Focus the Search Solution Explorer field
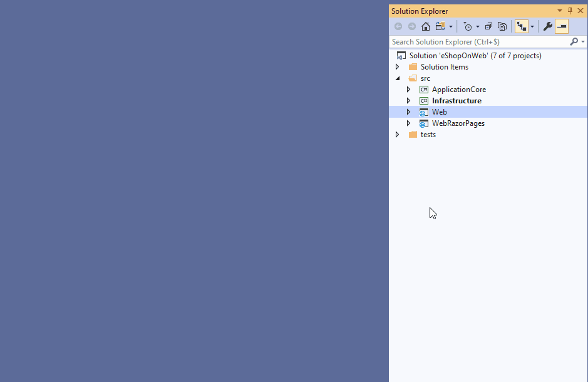Screen dimensions: 588x382 click(x=479, y=41)
